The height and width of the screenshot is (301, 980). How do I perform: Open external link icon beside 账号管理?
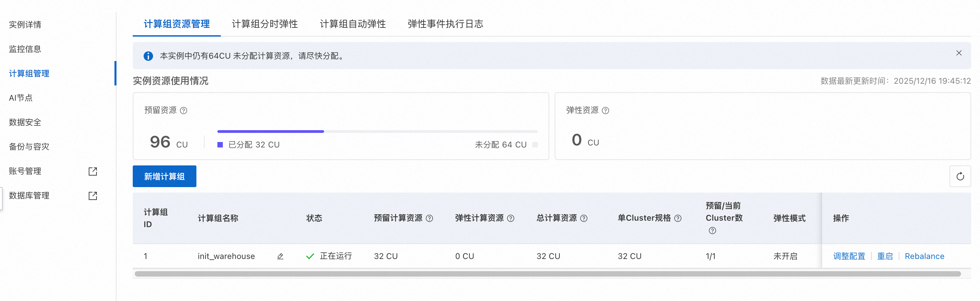pos(93,172)
